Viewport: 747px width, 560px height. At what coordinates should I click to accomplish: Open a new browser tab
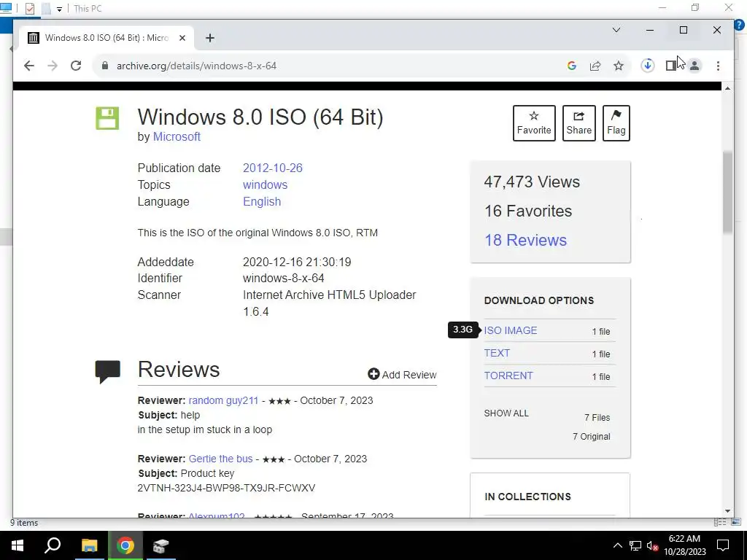tap(209, 38)
